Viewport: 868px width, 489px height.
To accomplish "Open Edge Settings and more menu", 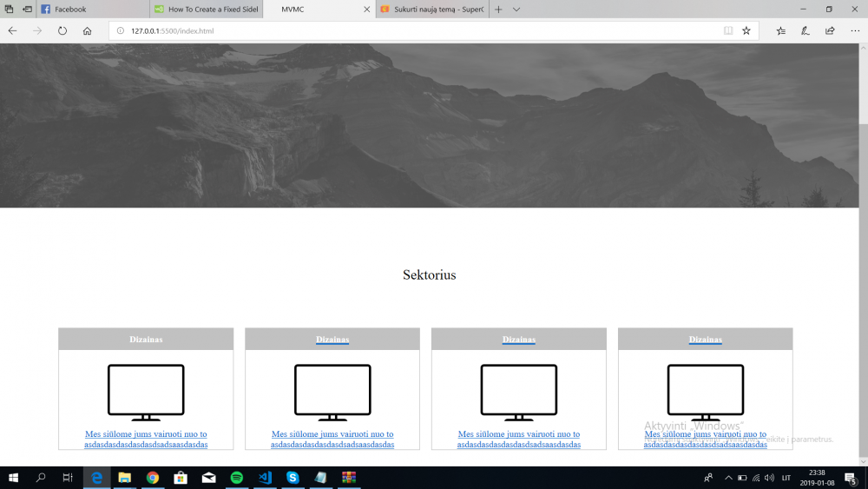I will click(x=855, y=31).
